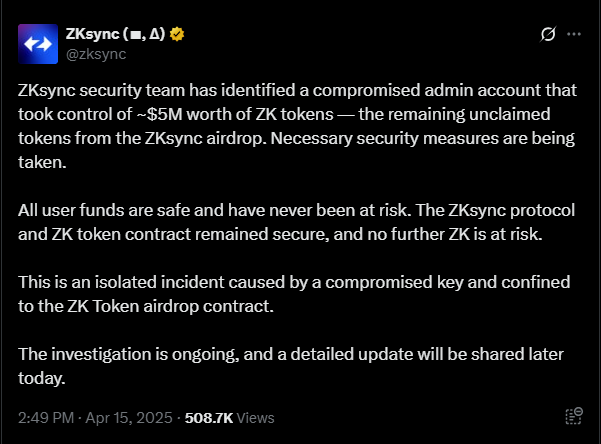Screen dimensions: 601x444
Task: Open the @zksync handle link
Action: (96, 54)
